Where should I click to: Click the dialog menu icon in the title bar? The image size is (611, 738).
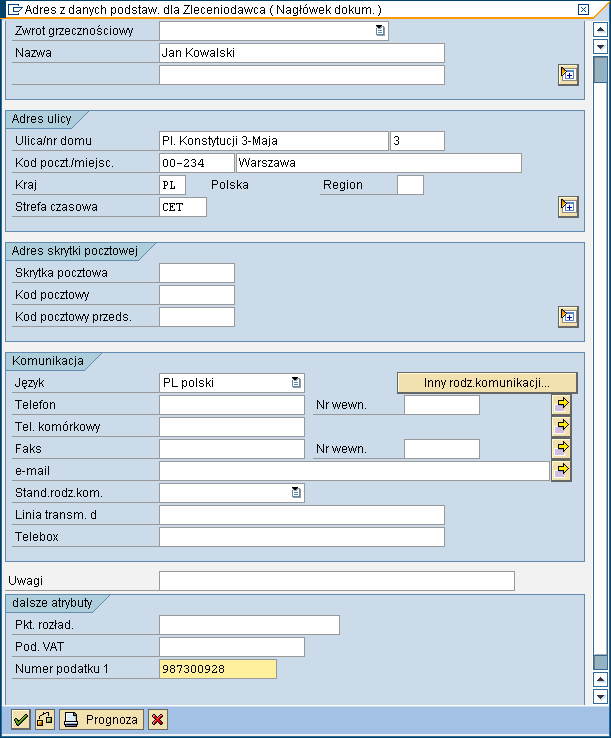tap(15, 9)
